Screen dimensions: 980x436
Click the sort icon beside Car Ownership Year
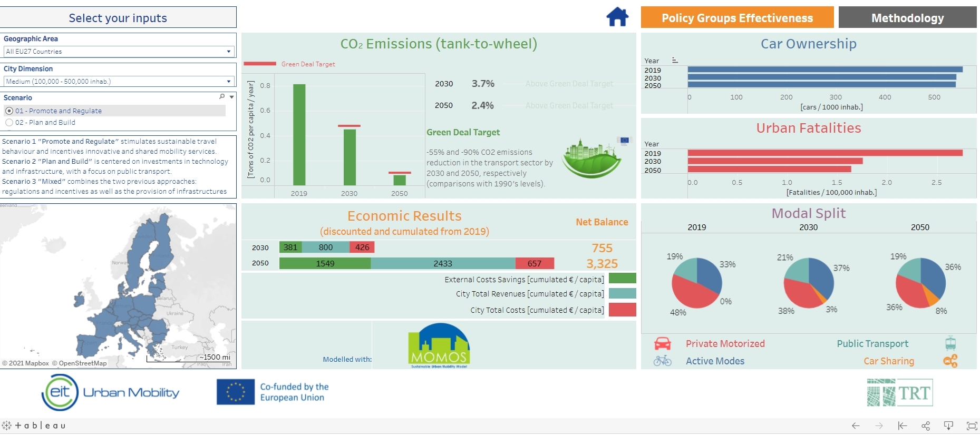click(x=675, y=61)
